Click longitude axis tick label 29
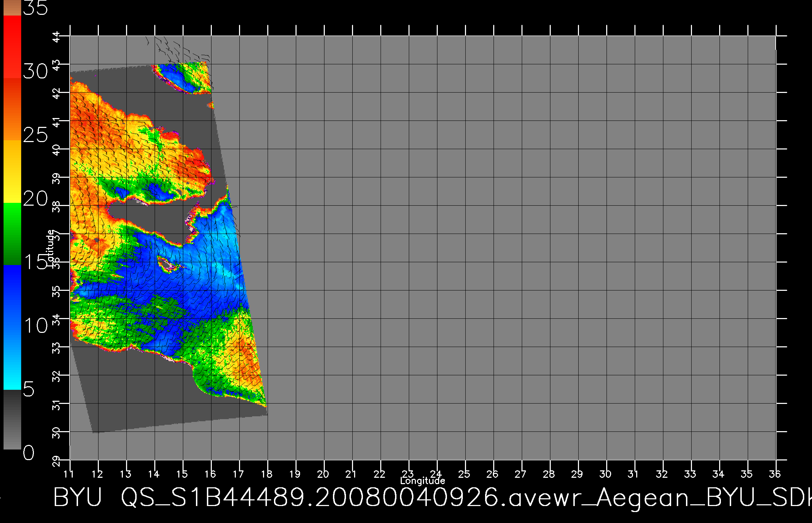This screenshot has height=523, width=812. [577, 474]
